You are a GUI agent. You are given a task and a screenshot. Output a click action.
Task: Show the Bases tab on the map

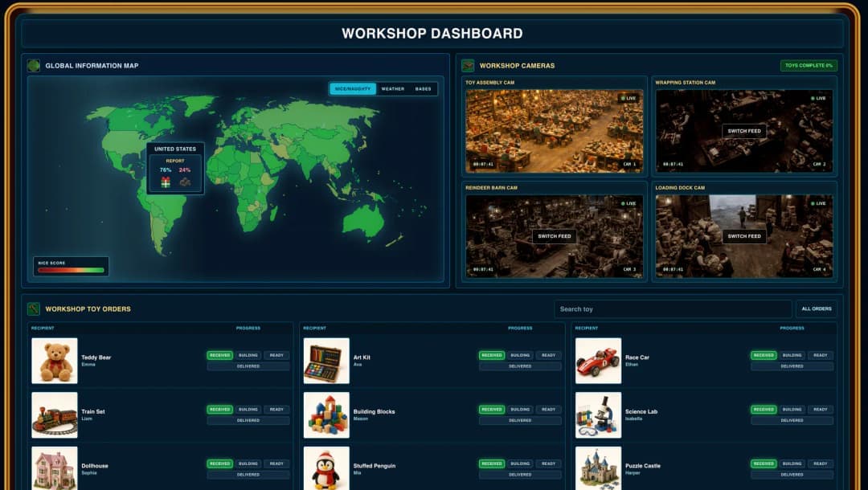(423, 89)
